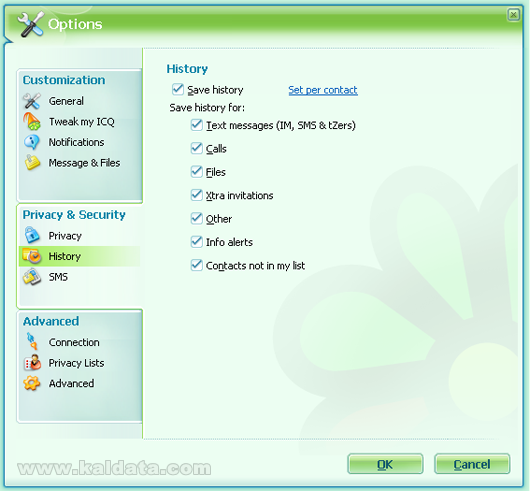Click the Privacy padlock icon
530x491 pixels.
click(x=32, y=236)
